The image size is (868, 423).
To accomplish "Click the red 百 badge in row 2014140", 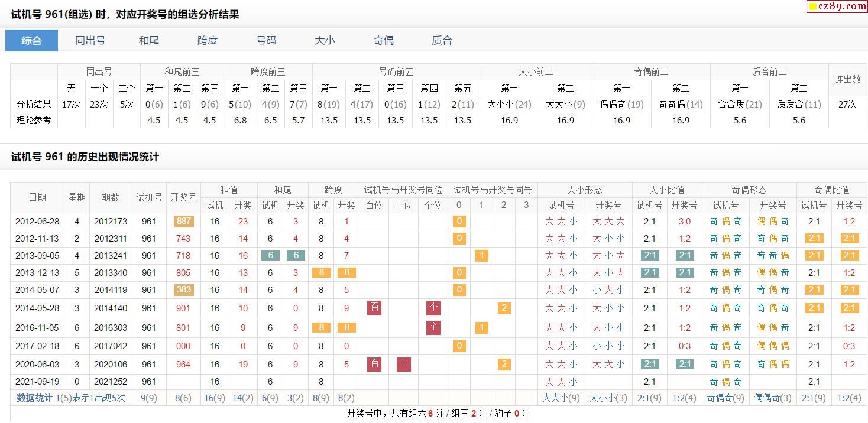I will (x=374, y=308).
